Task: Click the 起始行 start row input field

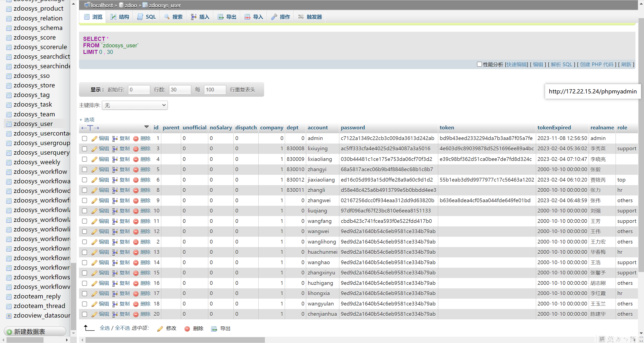Action: pos(139,90)
